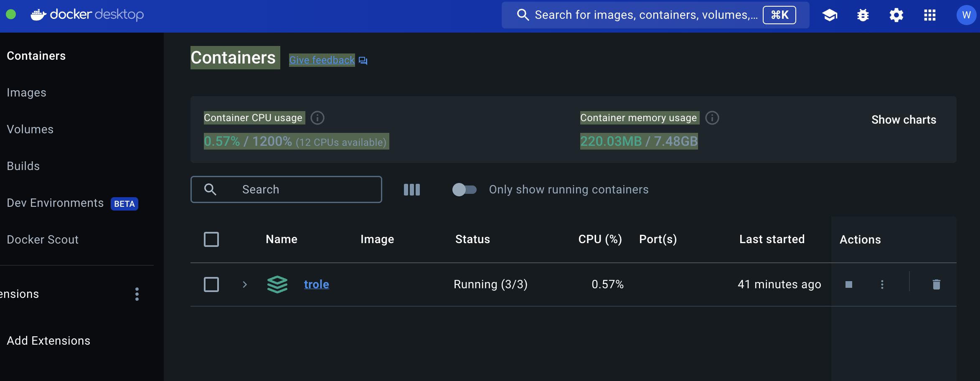Open Builds in the sidebar
The width and height of the screenshot is (980, 381).
(x=23, y=166)
